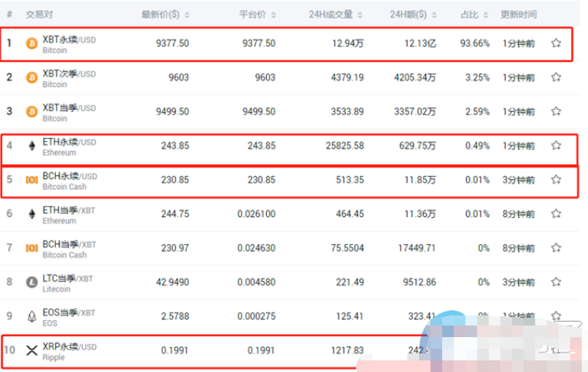Open the XRP永续/USD trading pair
The image size is (588, 372).
pyautogui.click(x=69, y=346)
